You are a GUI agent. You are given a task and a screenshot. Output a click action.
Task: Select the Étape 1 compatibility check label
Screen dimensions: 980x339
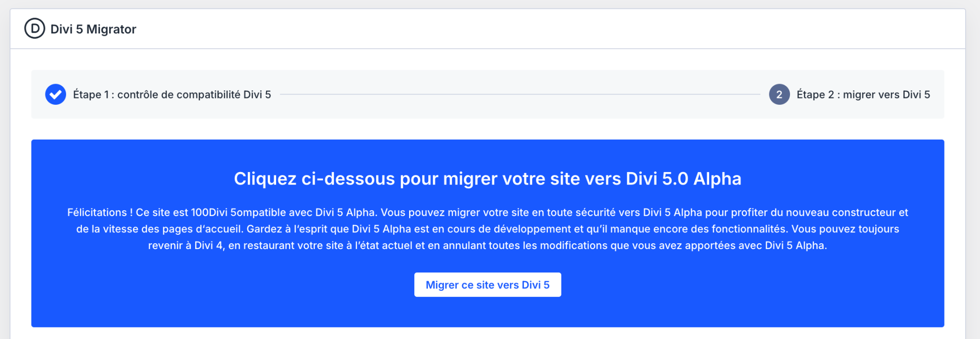pos(172,95)
